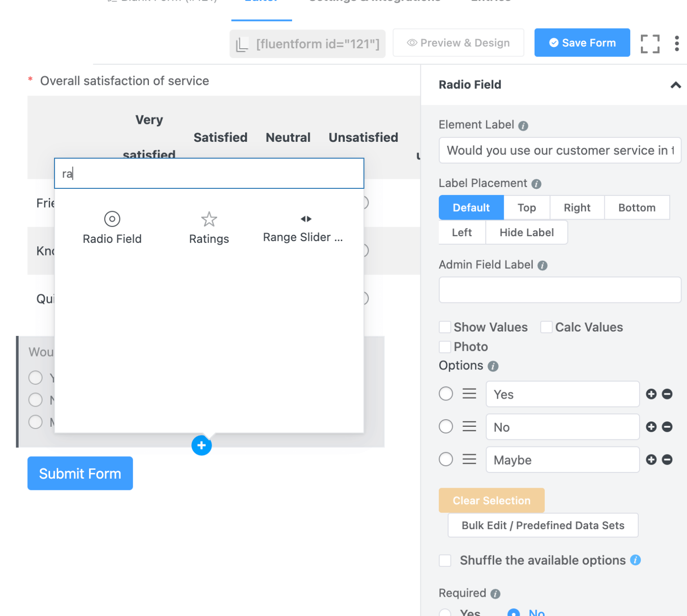687x616 pixels.
Task: Enable the Show Values checkbox
Action: pos(445,327)
